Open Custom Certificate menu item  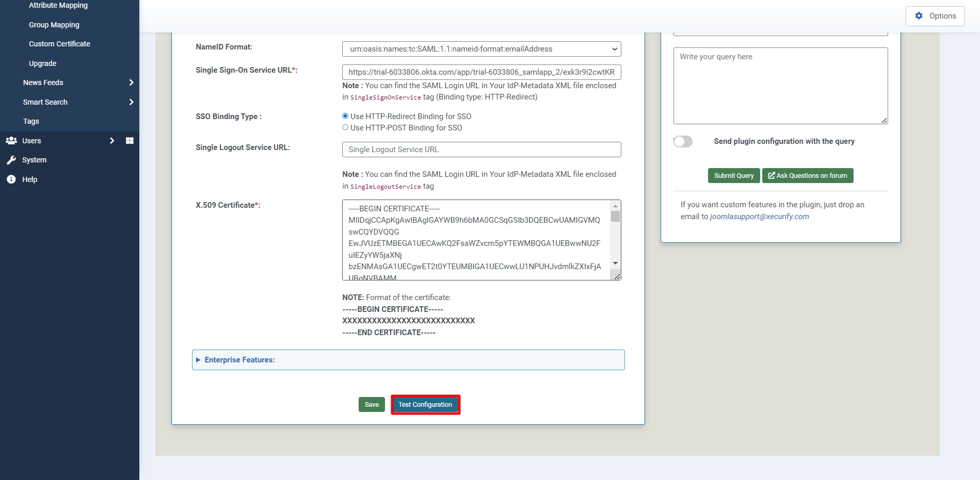tap(59, 44)
